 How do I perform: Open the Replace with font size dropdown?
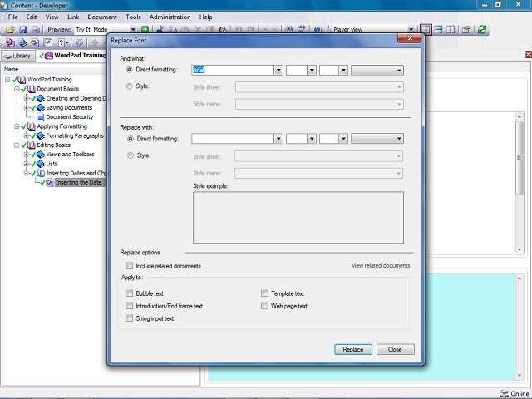(312, 139)
